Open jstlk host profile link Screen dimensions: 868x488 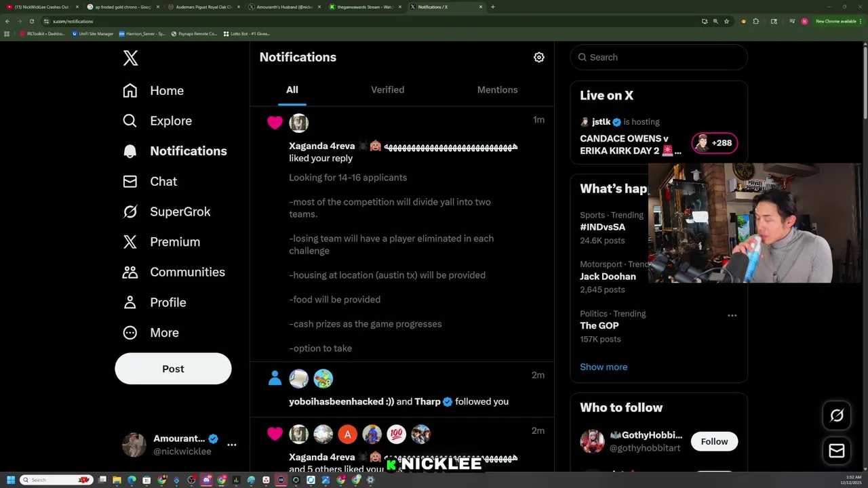coord(601,122)
